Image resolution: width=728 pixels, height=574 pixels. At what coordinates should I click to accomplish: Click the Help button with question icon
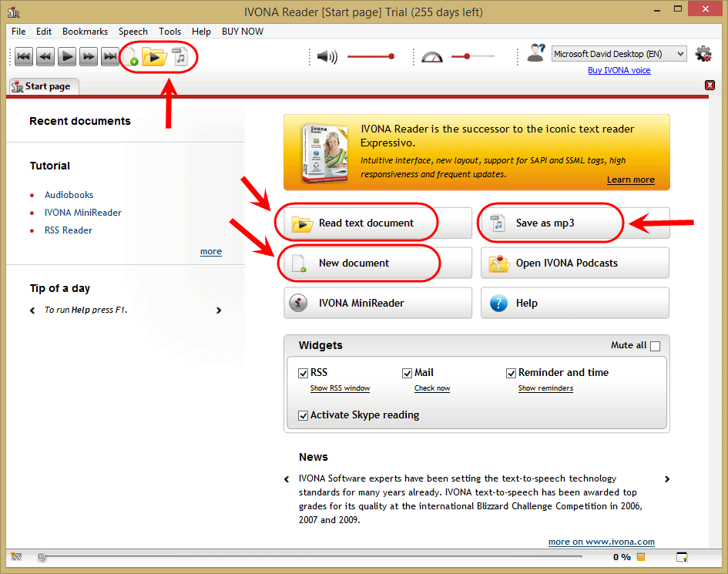[x=575, y=303]
